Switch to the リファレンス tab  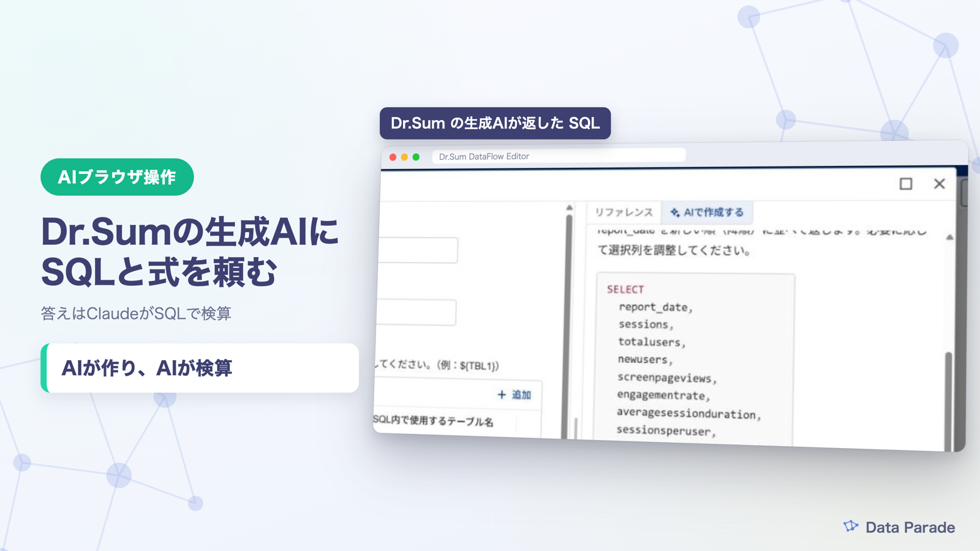(x=624, y=212)
